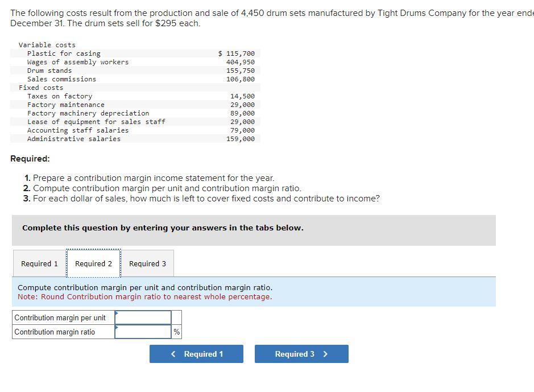
Task: Click the blue hint triangle on per unit field
Action: coord(117,314)
